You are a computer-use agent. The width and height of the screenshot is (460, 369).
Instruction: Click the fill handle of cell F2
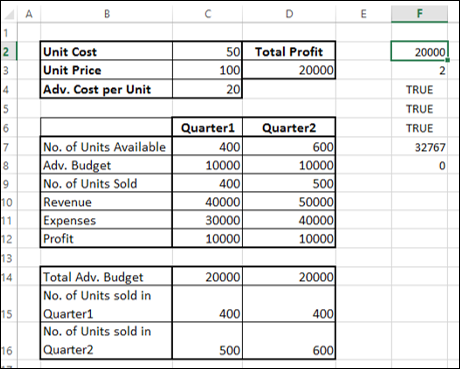(448, 60)
